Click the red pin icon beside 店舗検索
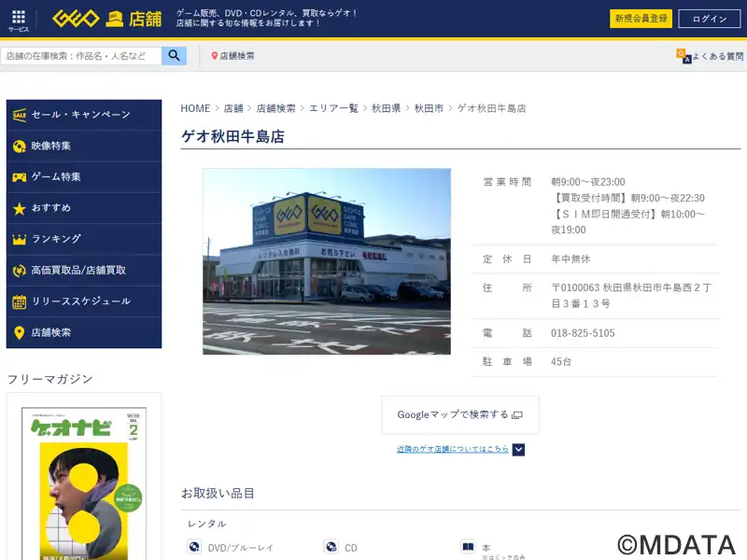The image size is (747, 560). (x=215, y=56)
